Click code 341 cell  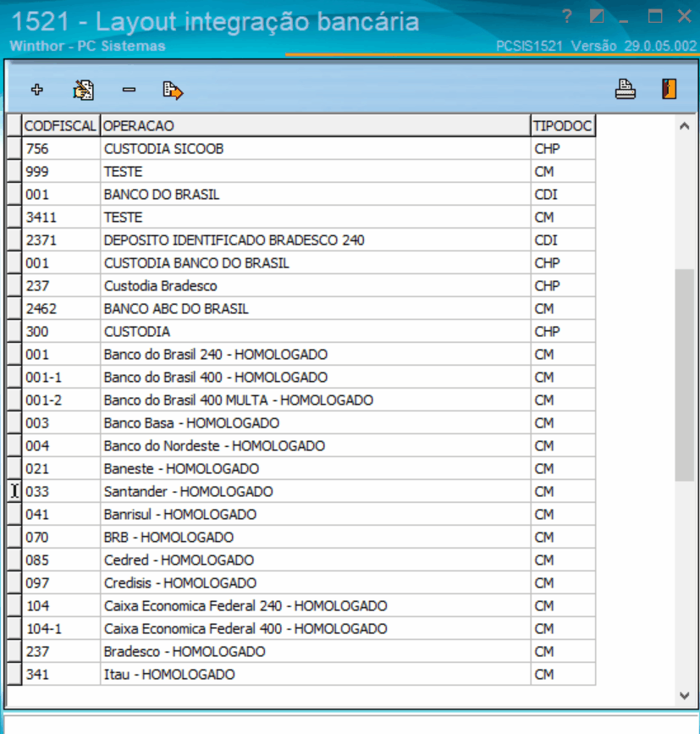coord(61,674)
